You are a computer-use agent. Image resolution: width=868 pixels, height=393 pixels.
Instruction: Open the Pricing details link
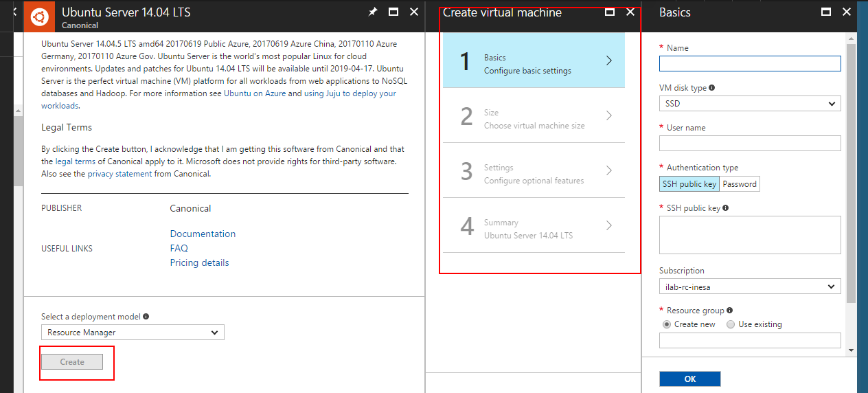199,262
